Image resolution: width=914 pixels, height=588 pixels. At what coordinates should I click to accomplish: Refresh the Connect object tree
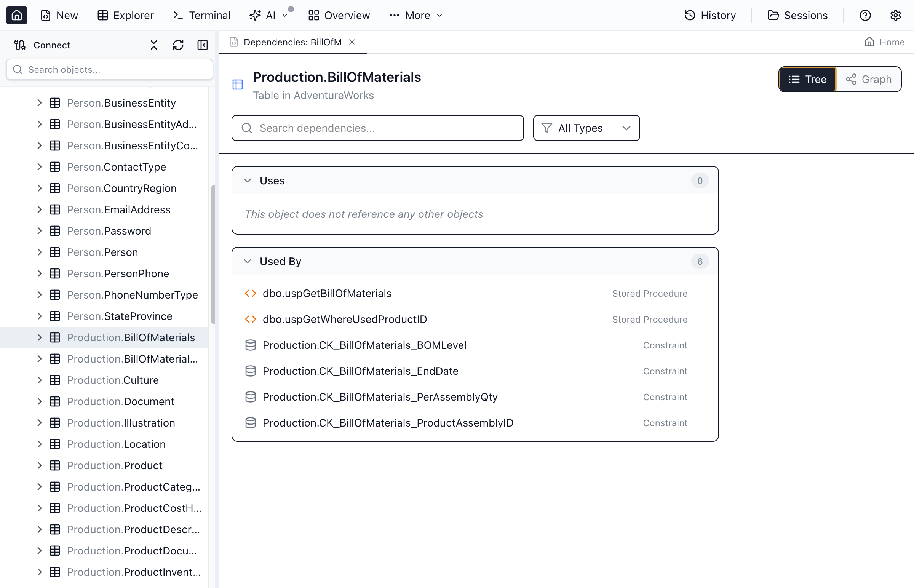(178, 45)
